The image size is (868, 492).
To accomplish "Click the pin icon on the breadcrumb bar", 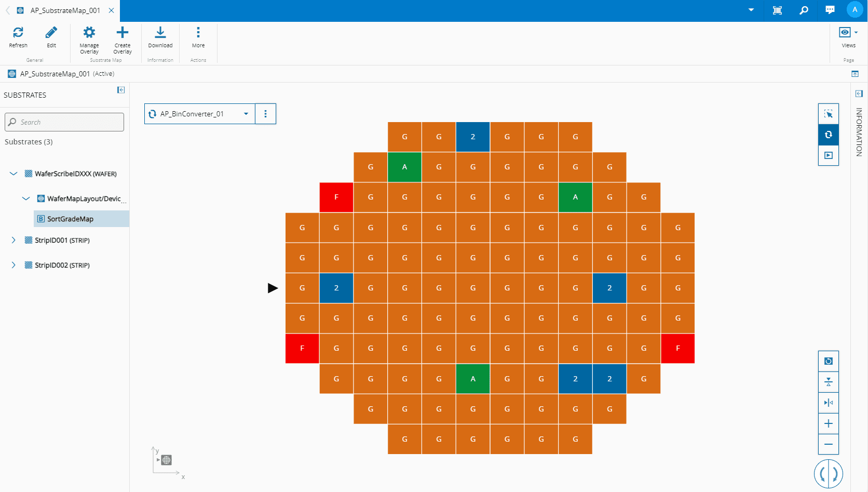I will [855, 74].
